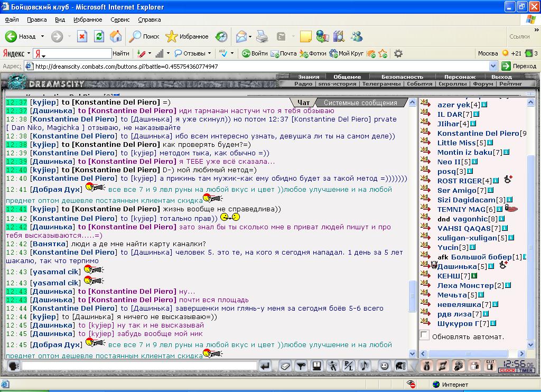Screen dimensions: 541x392
Task: Click the music note sound icon
Action: (365, 366)
